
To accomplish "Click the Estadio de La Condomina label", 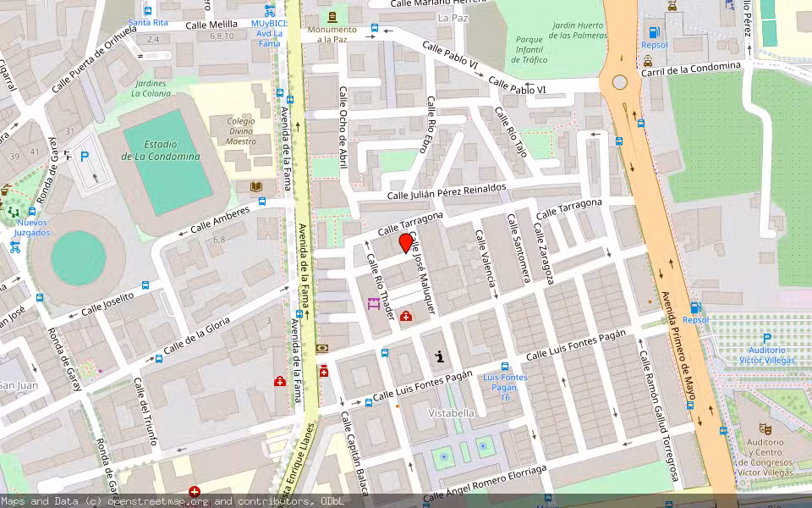I will click(x=161, y=151).
